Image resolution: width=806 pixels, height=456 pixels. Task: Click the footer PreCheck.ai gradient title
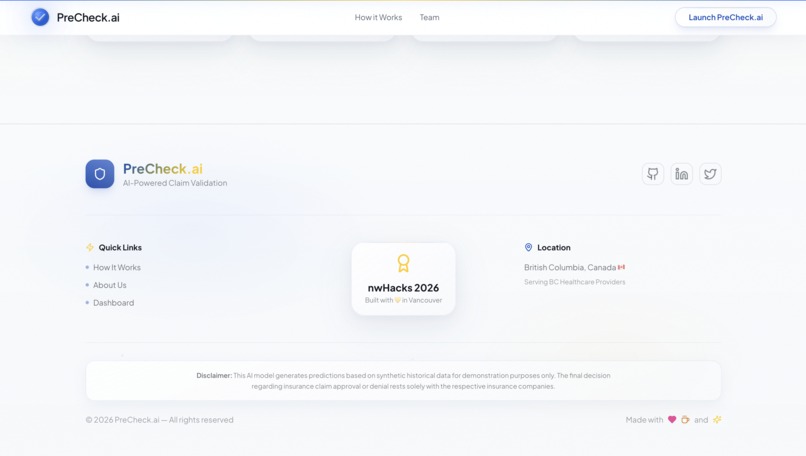(162, 169)
